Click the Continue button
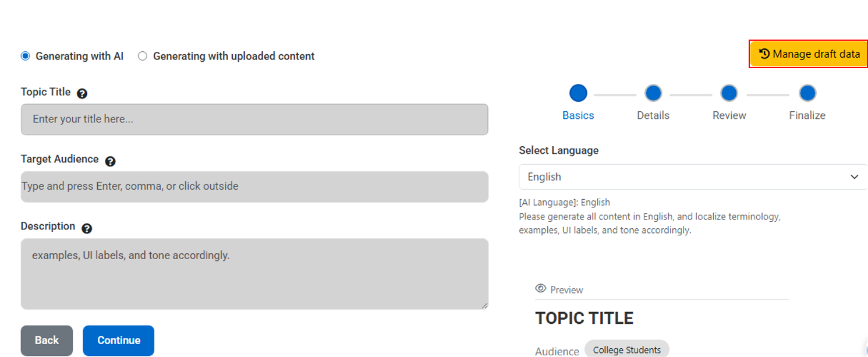Viewport: 868px width, 357px height. point(119,341)
